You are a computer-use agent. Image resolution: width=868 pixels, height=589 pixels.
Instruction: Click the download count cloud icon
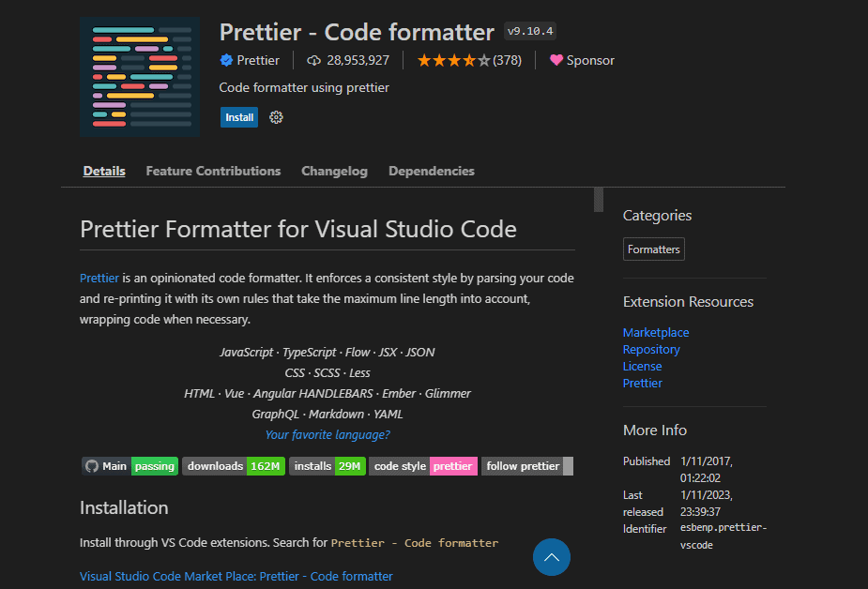coord(313,60)
